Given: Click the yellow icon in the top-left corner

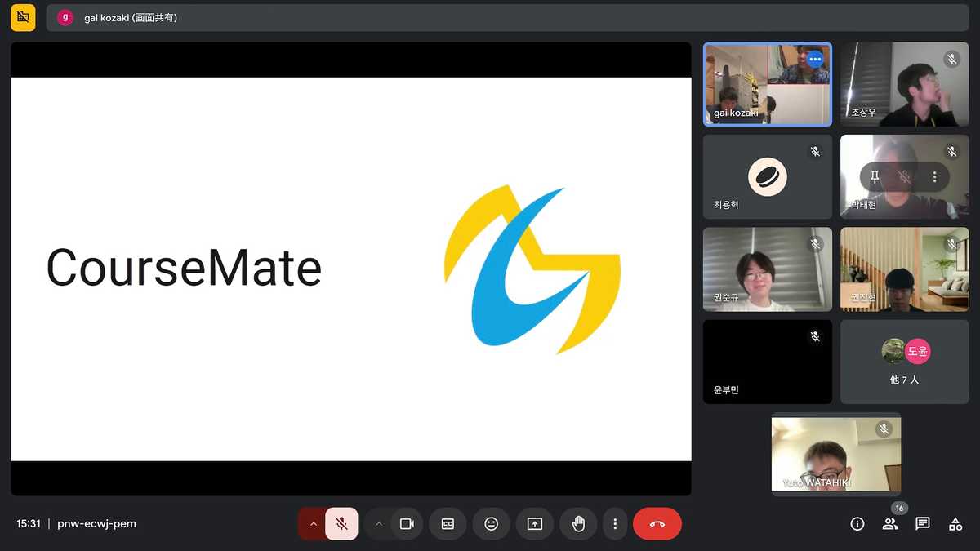Looking at the screenshot, I should pos(23,17).
